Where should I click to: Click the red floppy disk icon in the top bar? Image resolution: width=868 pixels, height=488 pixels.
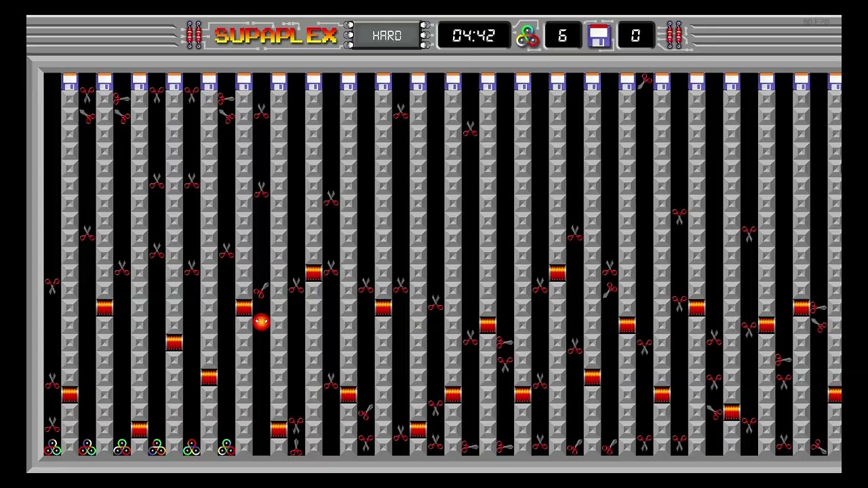(x=599, y=35)
